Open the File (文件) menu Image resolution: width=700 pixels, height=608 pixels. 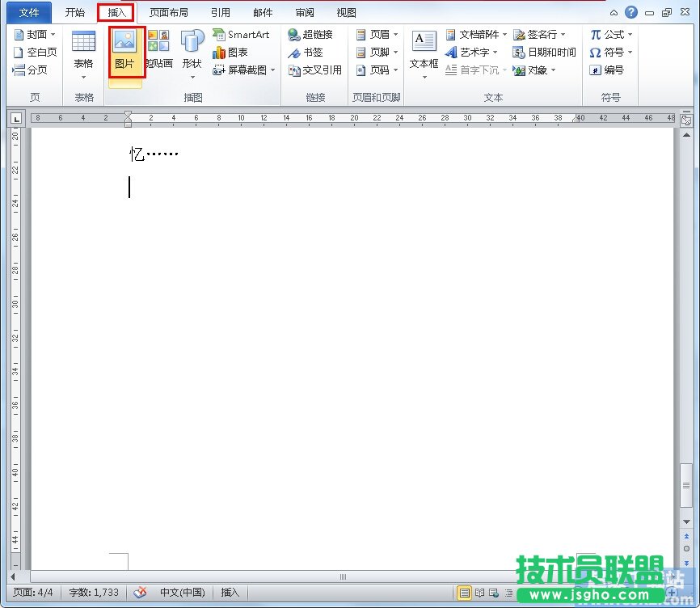click(x=29, y=12)
